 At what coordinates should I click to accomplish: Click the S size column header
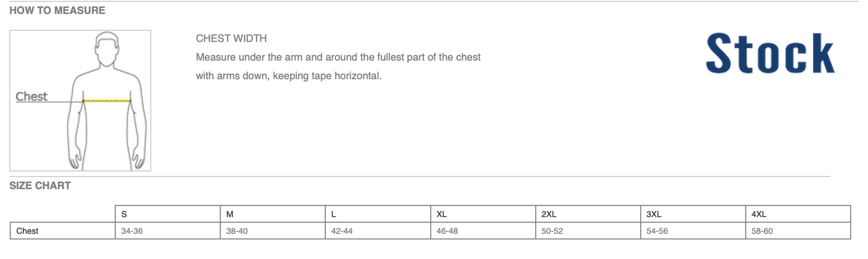click(x=124, y=214)
